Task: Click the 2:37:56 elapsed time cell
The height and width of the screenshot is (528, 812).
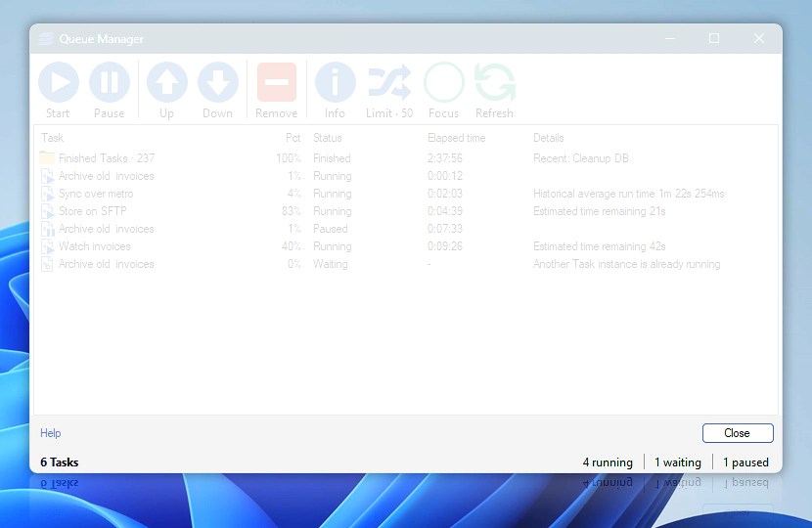Action: tap(445, 157)
